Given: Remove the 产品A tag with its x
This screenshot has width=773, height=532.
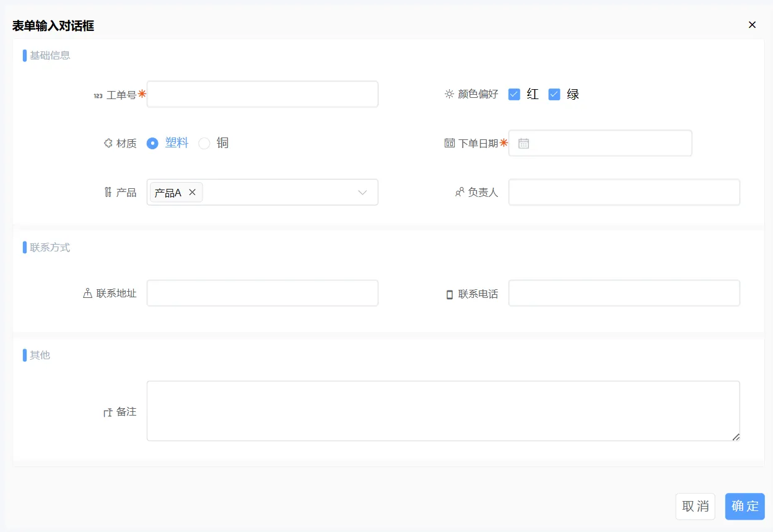Looking at the screenshot, I should pos(192,193).
